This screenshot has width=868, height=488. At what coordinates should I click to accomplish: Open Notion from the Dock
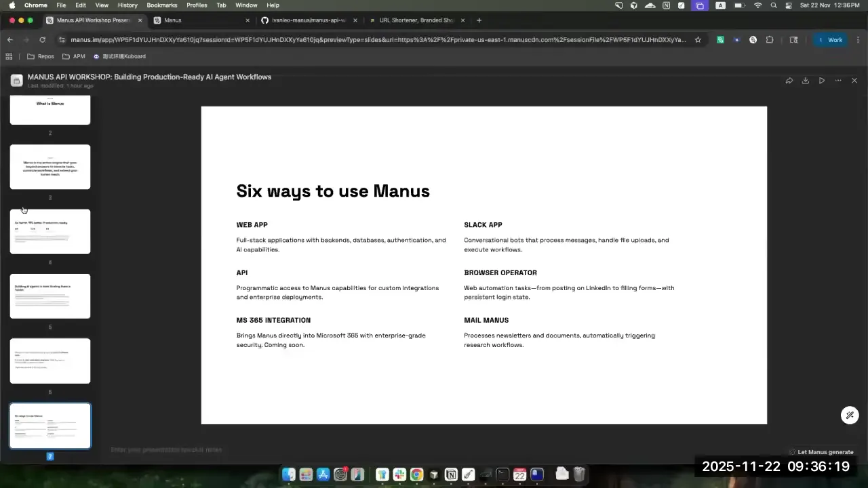coord(451,474)
